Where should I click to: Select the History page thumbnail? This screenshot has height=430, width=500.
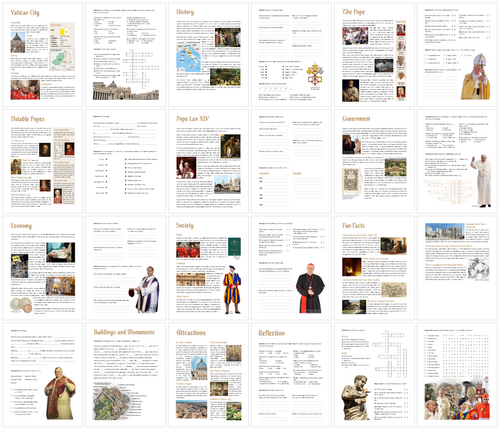pos(208,55)
